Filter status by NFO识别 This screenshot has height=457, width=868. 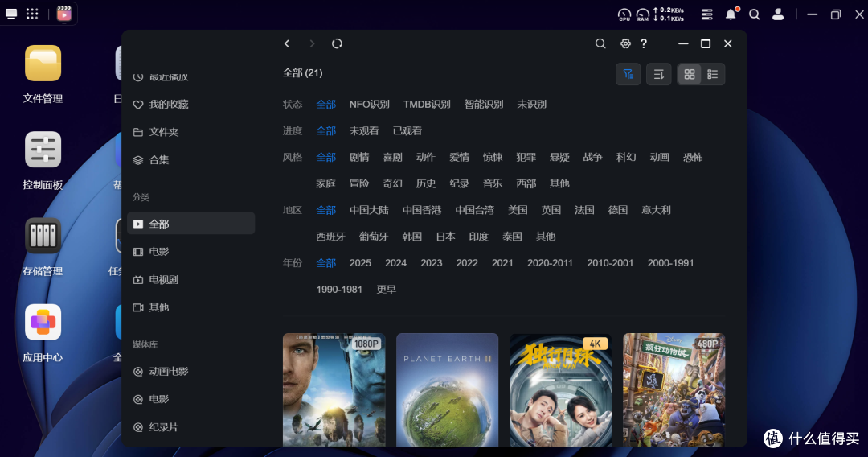pos(369,104)
